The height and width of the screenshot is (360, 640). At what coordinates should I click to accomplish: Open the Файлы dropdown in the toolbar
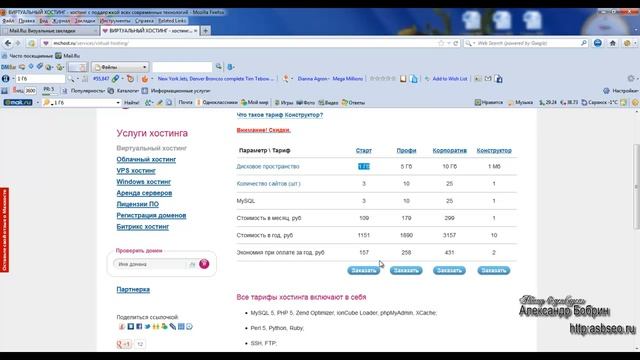coord(120,67)
